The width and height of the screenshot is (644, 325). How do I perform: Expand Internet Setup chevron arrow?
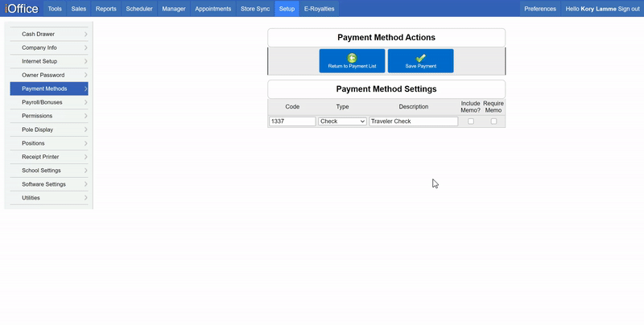click(86, 61)
